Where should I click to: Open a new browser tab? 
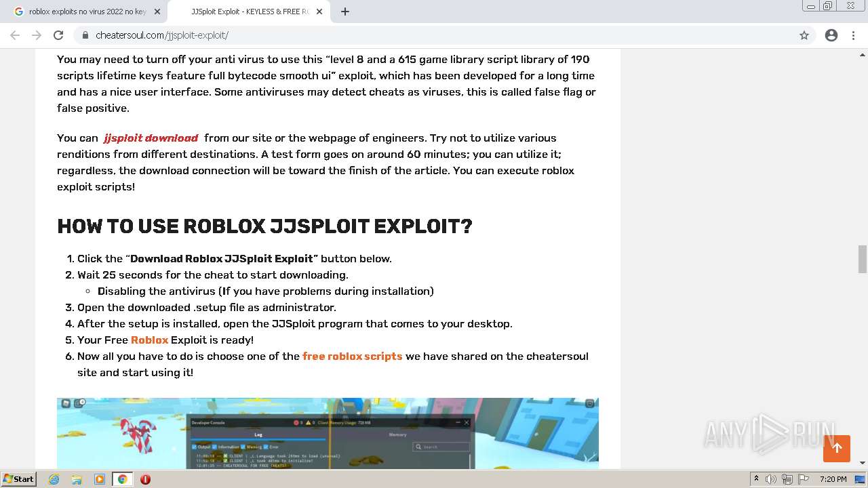345,12
